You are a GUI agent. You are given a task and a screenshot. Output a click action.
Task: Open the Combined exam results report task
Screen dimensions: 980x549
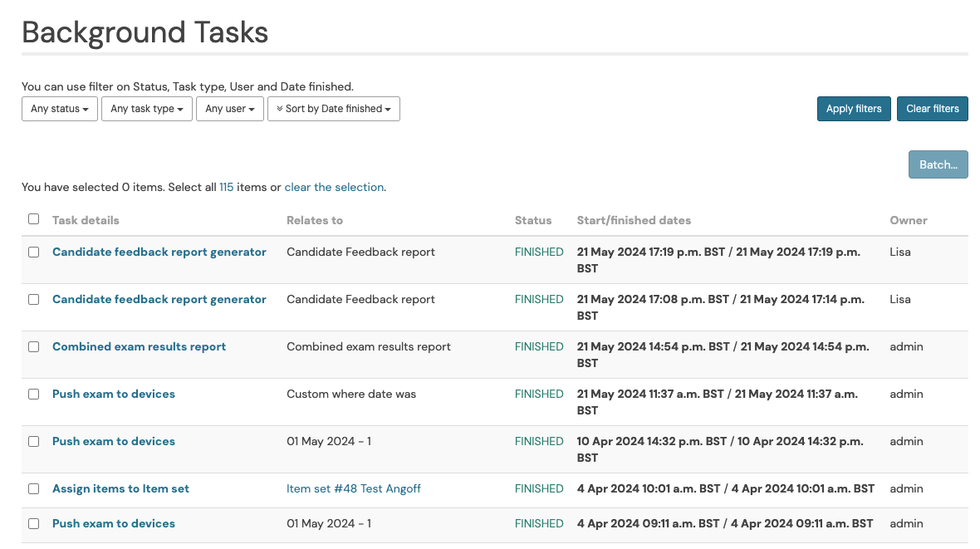[139, 347]
